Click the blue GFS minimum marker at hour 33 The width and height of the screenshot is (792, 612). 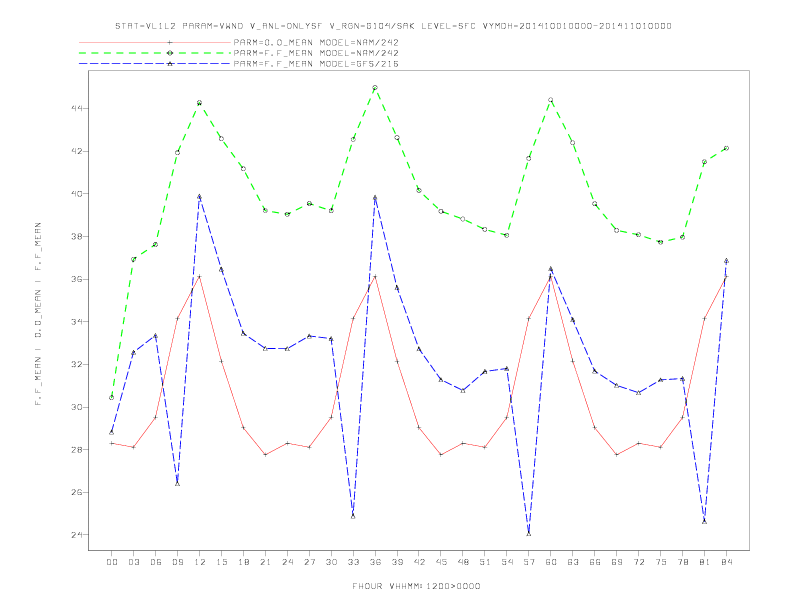click(x=353, y=516)
